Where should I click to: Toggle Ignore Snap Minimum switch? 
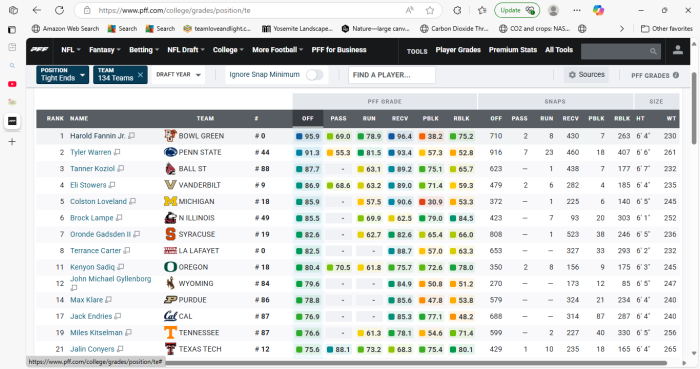314,75
